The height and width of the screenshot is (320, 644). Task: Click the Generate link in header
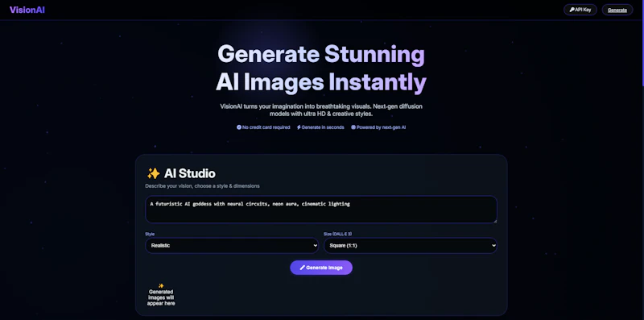click(617, 10)
